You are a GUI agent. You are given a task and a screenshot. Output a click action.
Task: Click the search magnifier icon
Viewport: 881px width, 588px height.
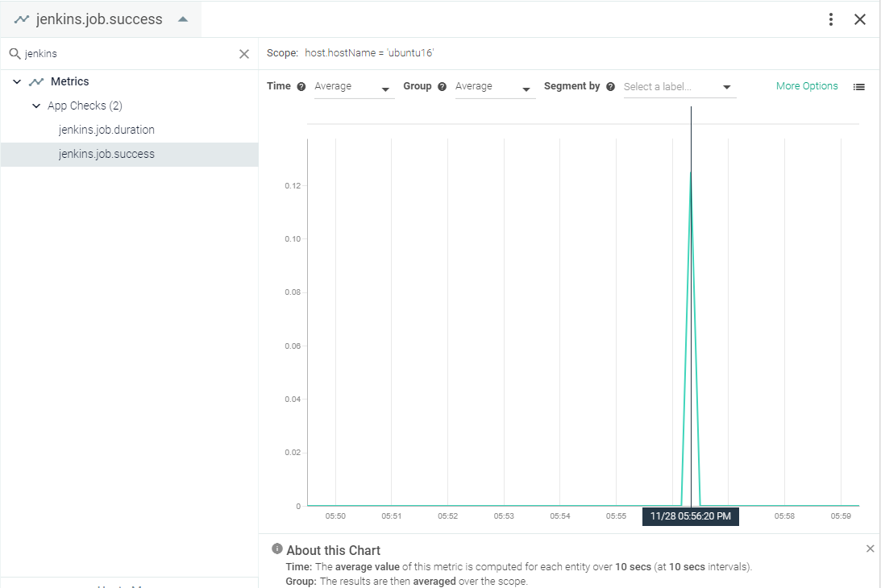point(15,54)
